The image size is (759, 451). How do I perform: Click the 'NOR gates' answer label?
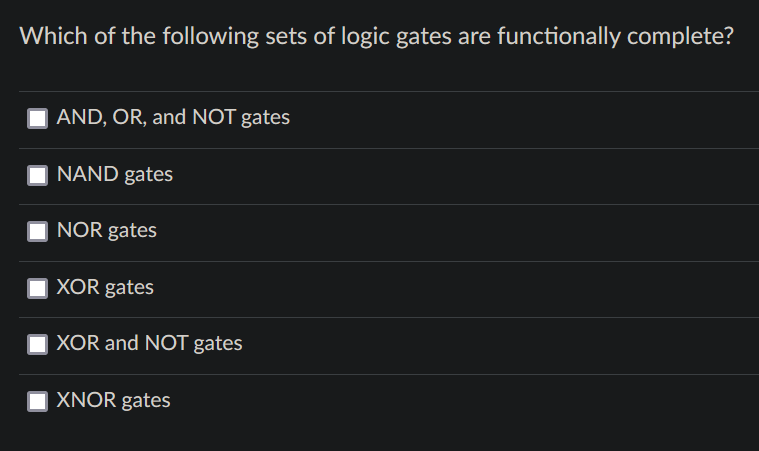[x=106, y=230]
